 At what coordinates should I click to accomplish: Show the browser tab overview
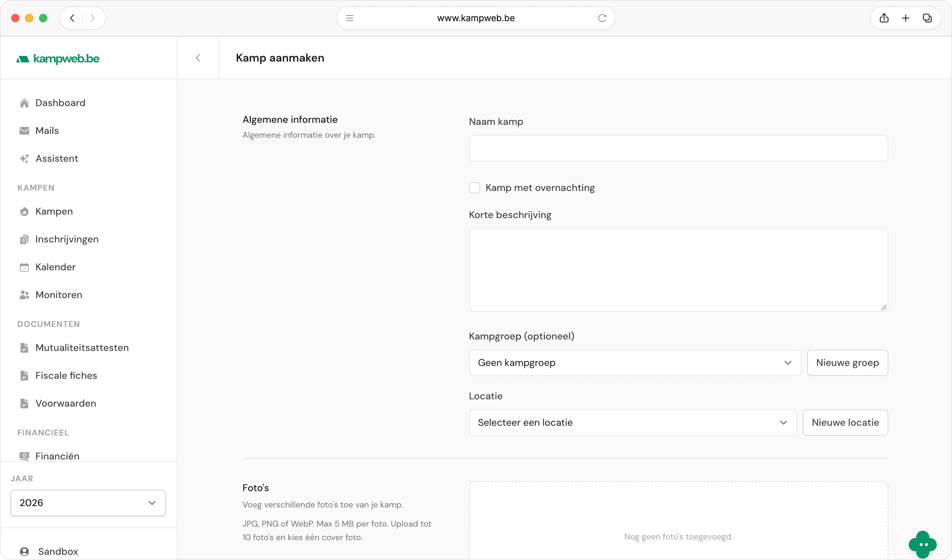coord(927,18)
